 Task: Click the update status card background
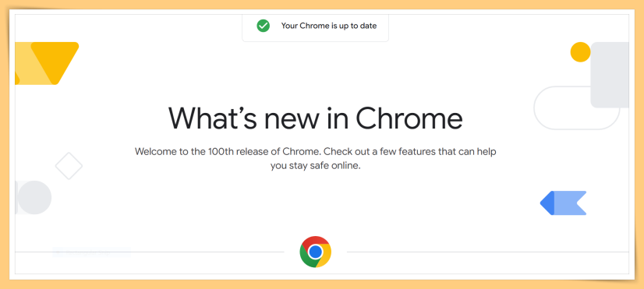click(x=316, y=28)
